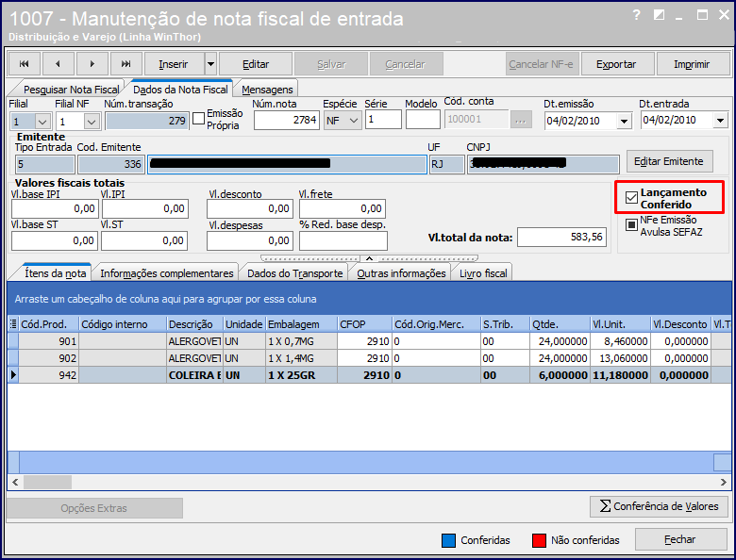Click the Fechar button
Image resolution: width=736 pixels, height=560 pixels.
coord(680,539)
